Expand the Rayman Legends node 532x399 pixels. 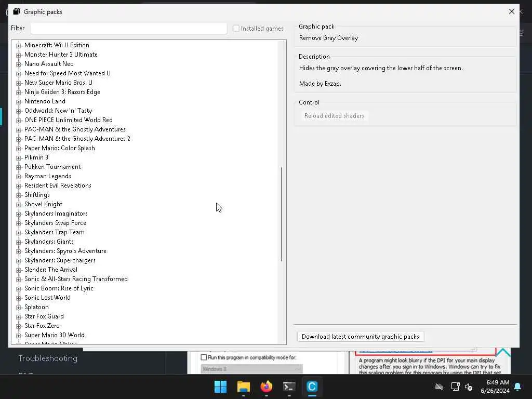18,177
